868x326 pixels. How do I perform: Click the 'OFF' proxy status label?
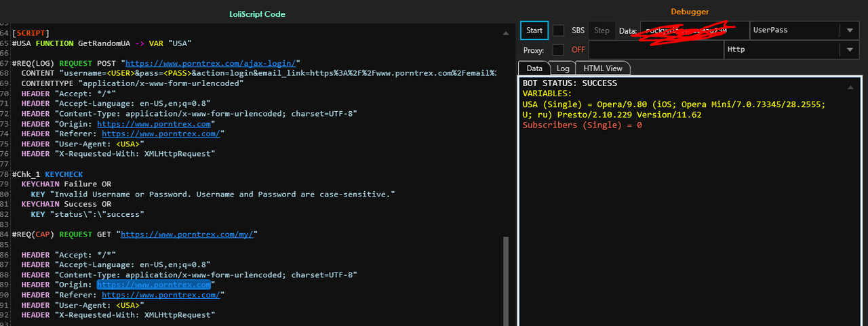(578, 49)
